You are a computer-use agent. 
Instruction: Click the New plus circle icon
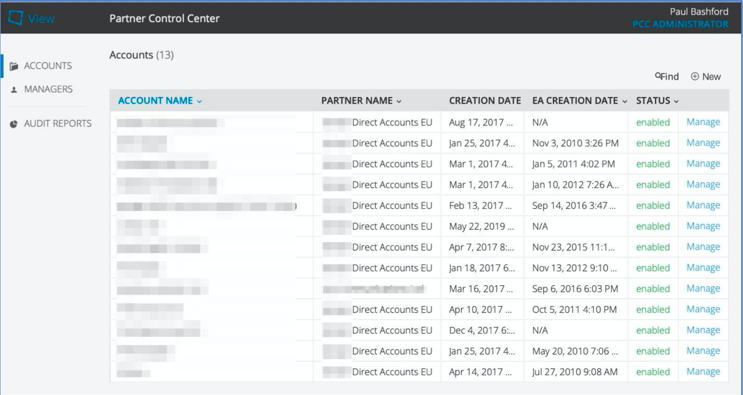coord(695,76)
